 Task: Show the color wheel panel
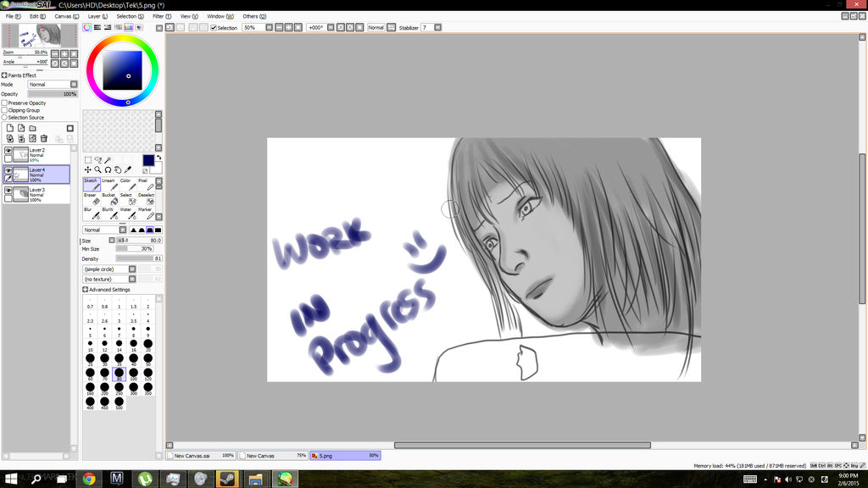pos(87,27)
